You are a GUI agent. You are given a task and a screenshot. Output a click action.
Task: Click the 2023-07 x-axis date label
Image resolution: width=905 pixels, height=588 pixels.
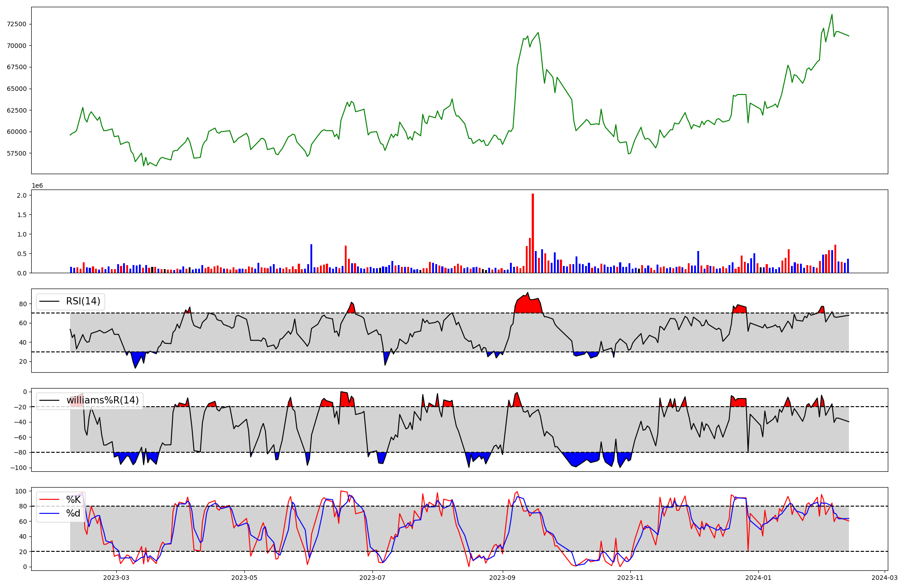(x=372, y=578)
